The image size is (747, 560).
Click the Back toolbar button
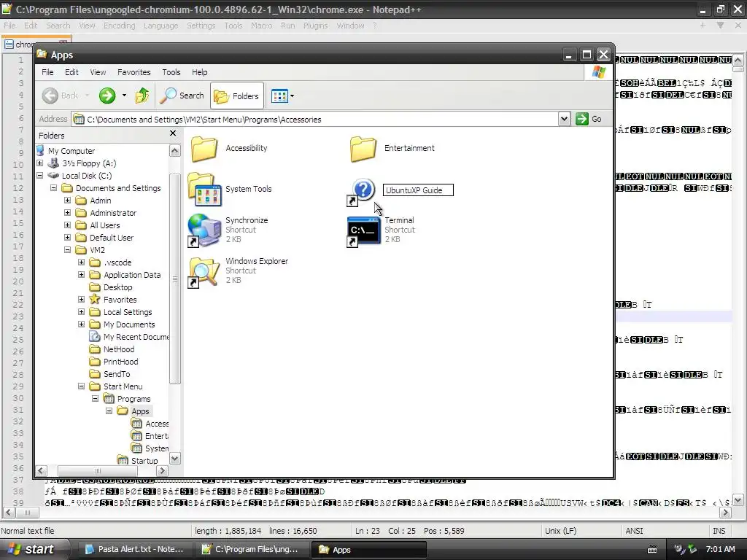point(60,96)
